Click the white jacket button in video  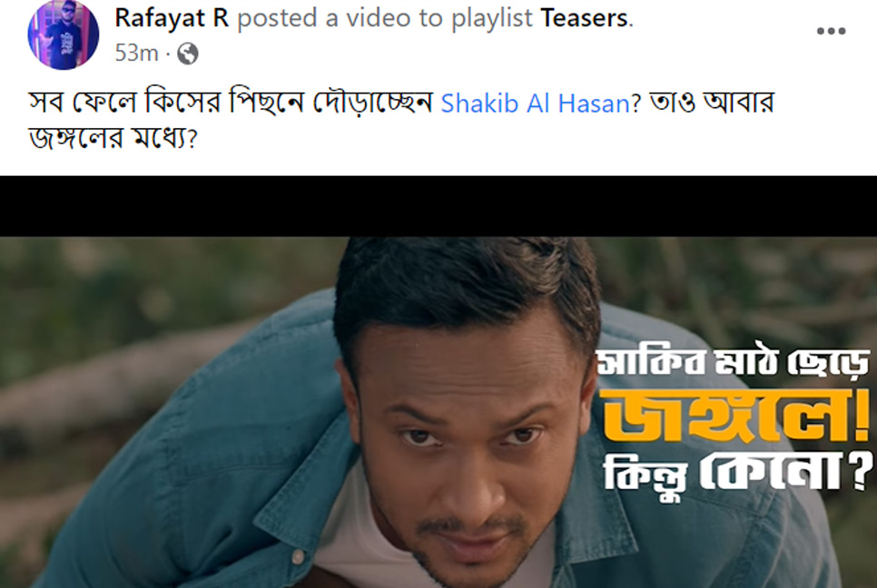point(299,557)
